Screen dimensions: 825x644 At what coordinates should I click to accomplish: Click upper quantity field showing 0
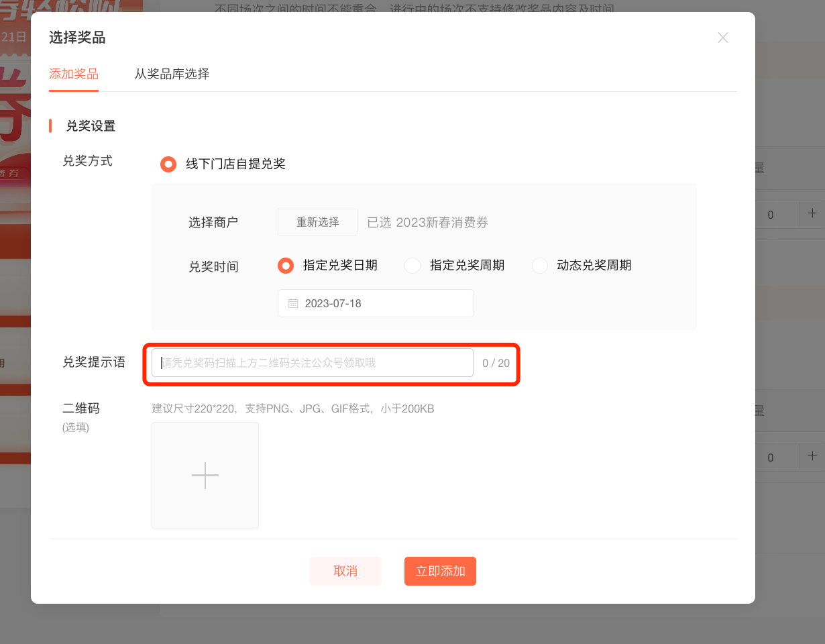pos(771,215)
